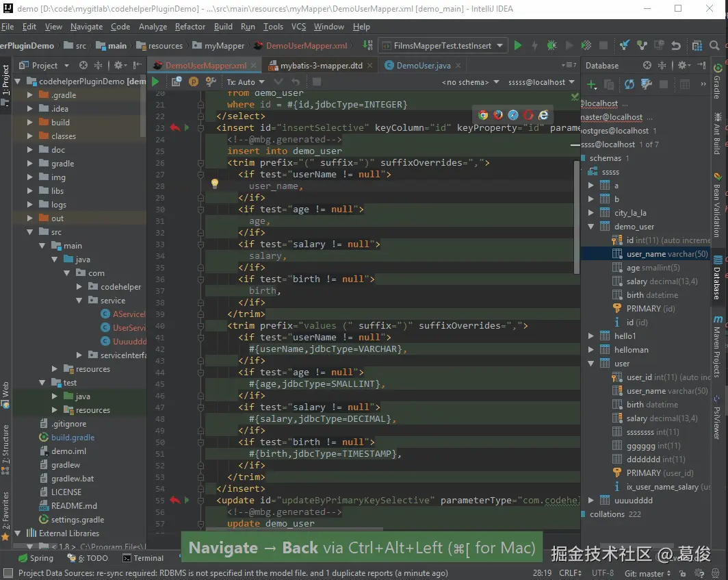The image size is (728, 580).
Task: Toggle the Maven Projects side panel
Action: [717, 347]
